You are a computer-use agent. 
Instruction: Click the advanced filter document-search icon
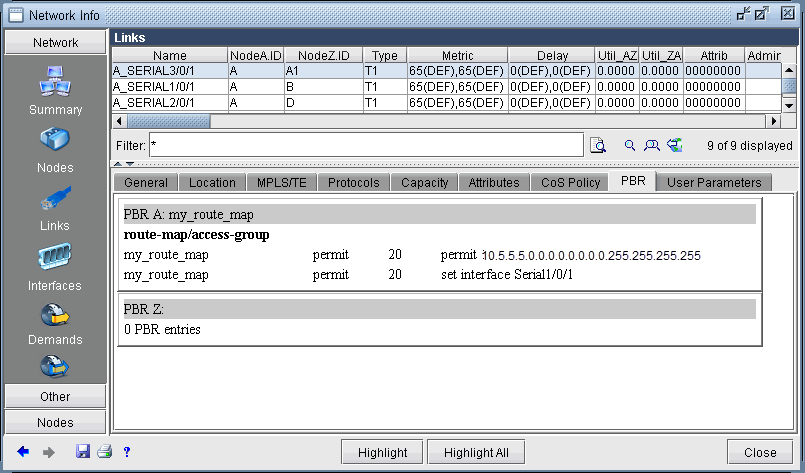click(598, 145)
